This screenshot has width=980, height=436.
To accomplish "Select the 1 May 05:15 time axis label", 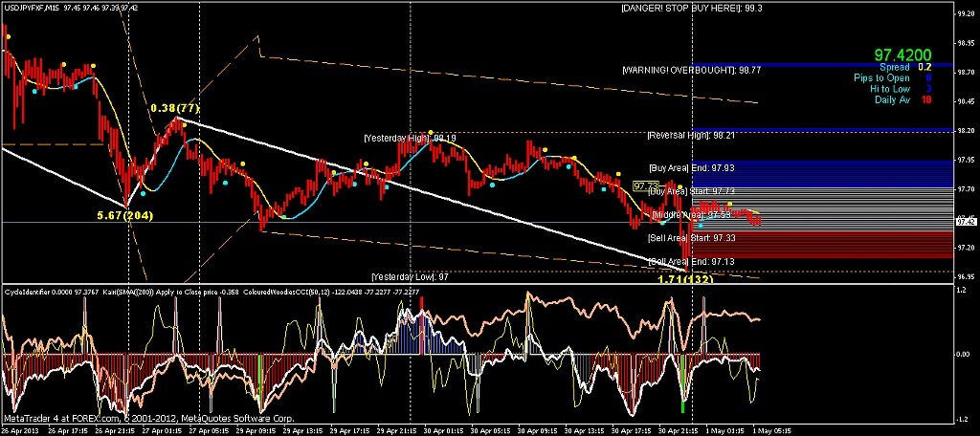I will click(x=773, y=430).
